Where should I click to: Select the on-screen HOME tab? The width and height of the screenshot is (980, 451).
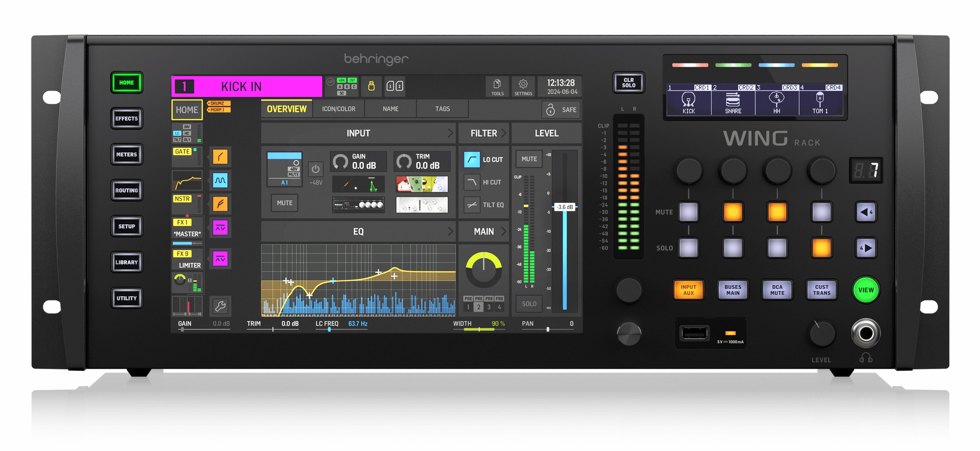pos(187,110)
